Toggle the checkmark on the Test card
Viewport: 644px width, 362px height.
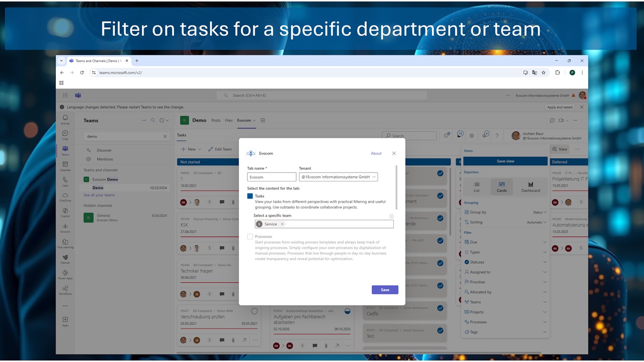pyautogui.click(x=440, y=330)
